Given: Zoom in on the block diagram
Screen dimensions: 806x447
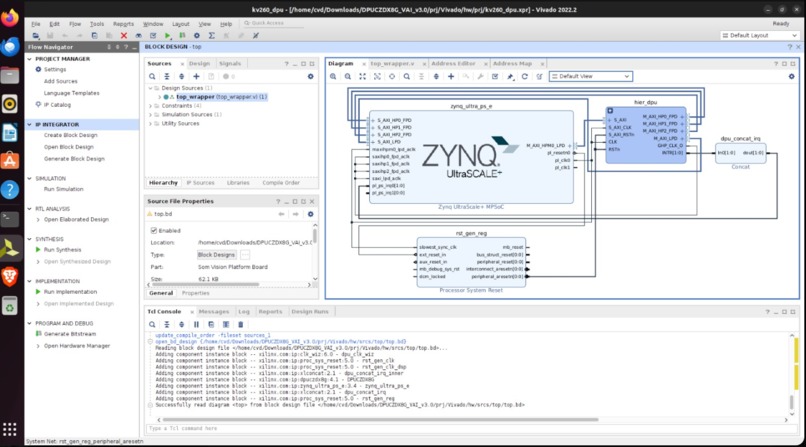Looking at the screenshot, I should coord(333,77).
